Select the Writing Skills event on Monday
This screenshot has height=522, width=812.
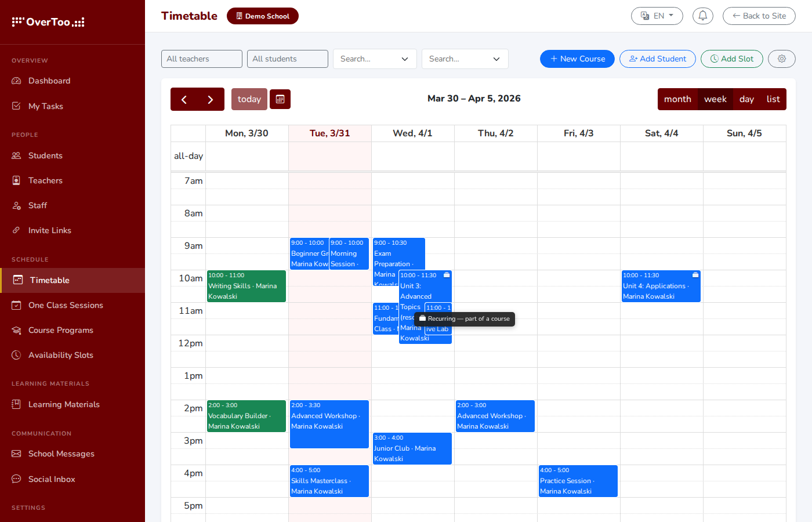(x=246, y=286)
